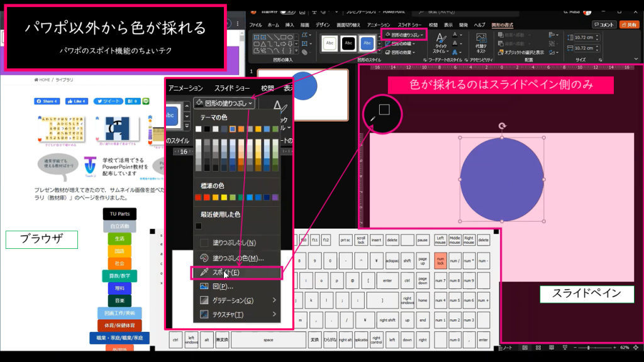The width and height of the screenshot is (644, 362).
Task: Click highlighted num lock key on keyboard overlay
Action: click(440, 261)
